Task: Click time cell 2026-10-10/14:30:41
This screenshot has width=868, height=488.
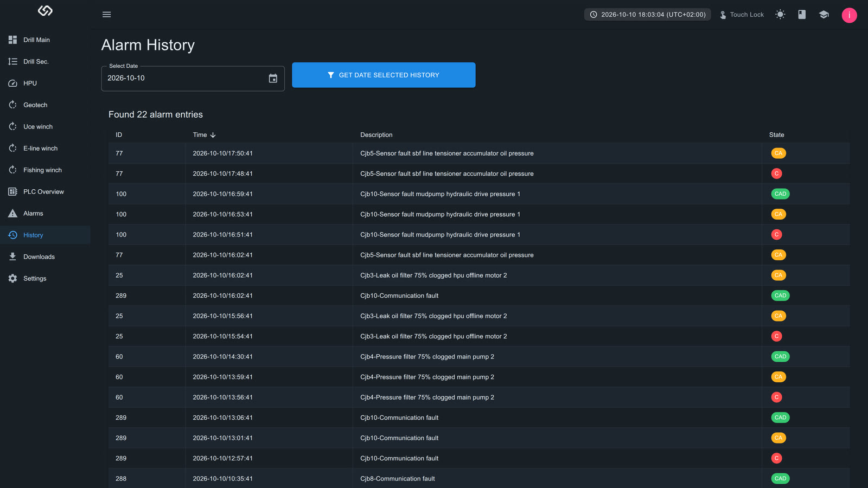Action: pyautogui.click(x=222, y=357)
